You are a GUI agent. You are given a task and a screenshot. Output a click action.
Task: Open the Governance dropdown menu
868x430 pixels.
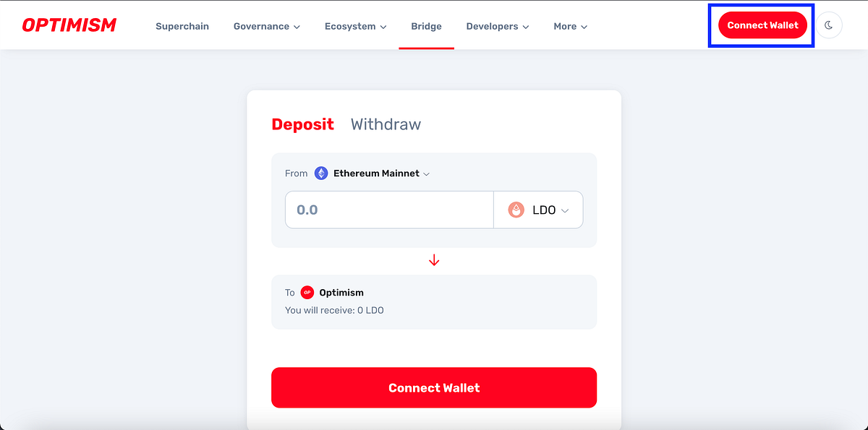tap(266, 25)
